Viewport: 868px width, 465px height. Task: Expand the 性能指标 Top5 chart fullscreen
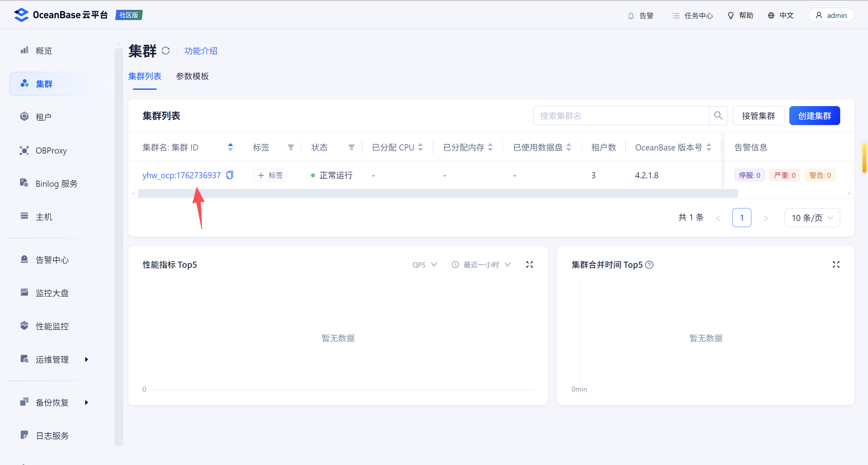529,265
